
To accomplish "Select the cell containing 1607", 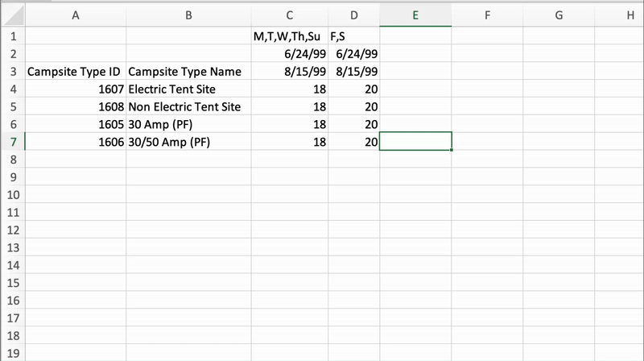I will coord(76,89).
